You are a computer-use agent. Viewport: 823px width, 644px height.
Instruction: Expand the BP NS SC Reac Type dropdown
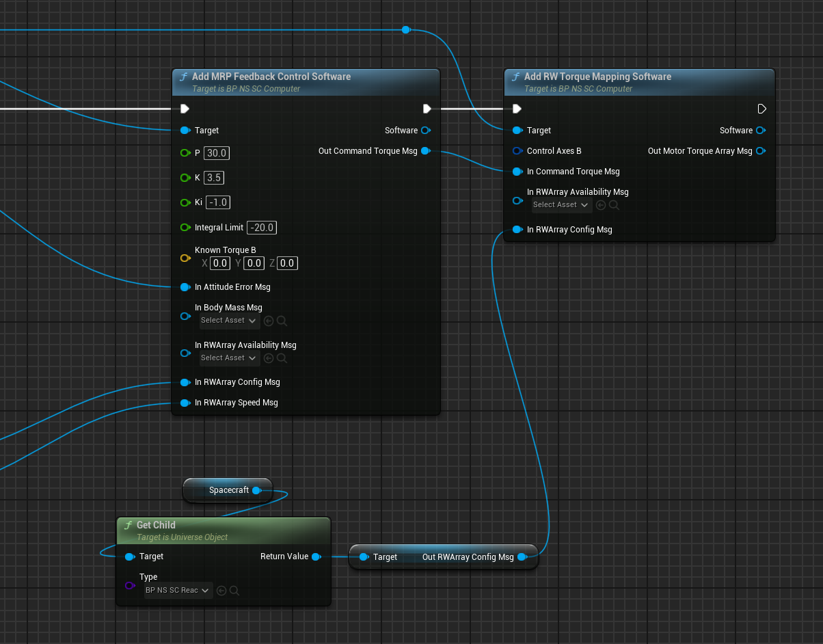click(177, 591)
